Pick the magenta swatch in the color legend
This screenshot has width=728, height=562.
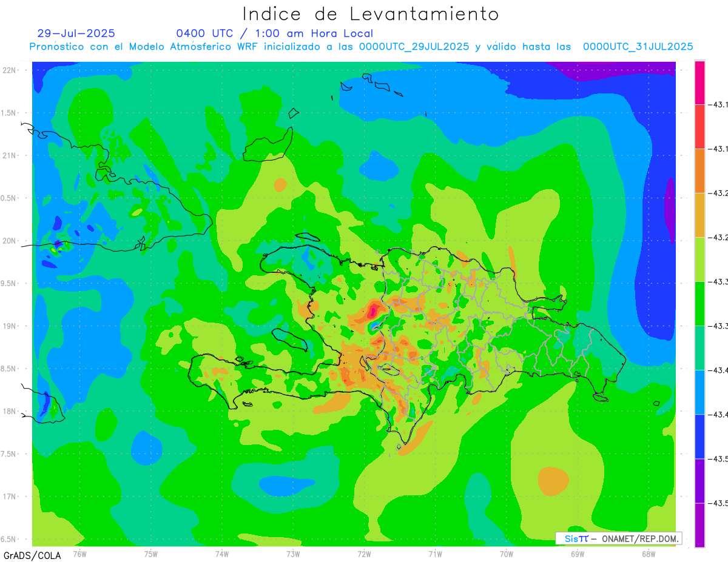[x=699, y=83]
